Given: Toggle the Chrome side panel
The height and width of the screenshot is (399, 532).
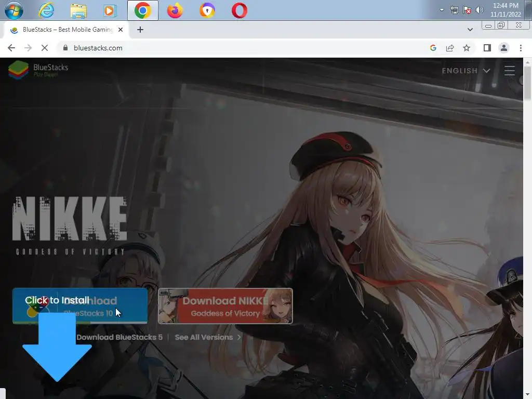Looking at the screenshot, I should [487, 48].
